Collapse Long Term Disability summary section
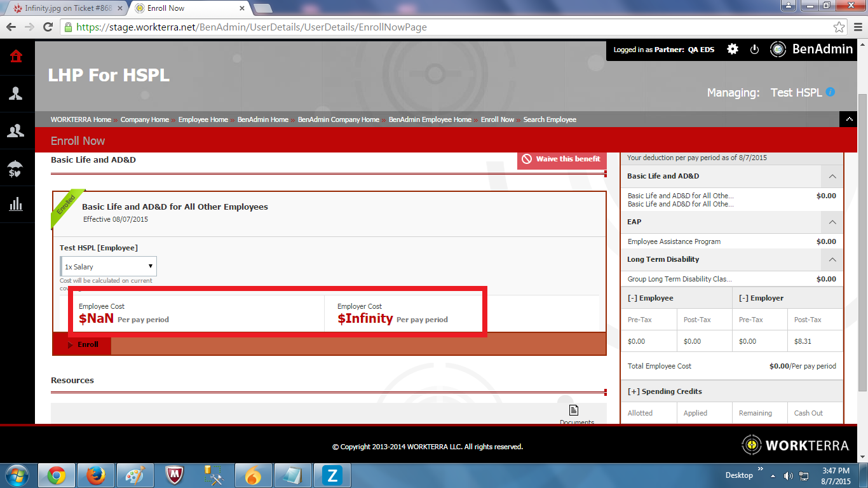 pyautogui.click(x=832, y=259)
